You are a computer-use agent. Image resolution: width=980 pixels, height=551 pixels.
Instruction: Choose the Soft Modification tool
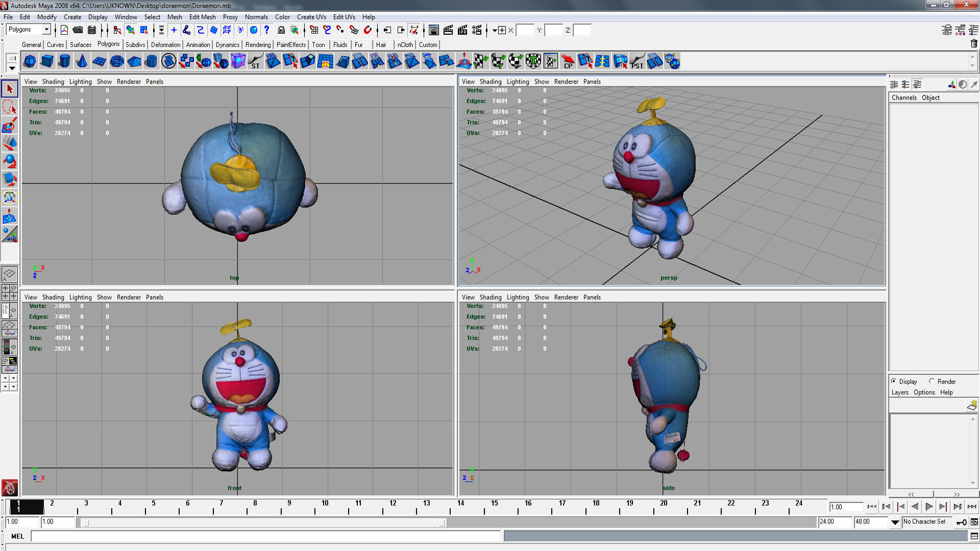(9, 216)
